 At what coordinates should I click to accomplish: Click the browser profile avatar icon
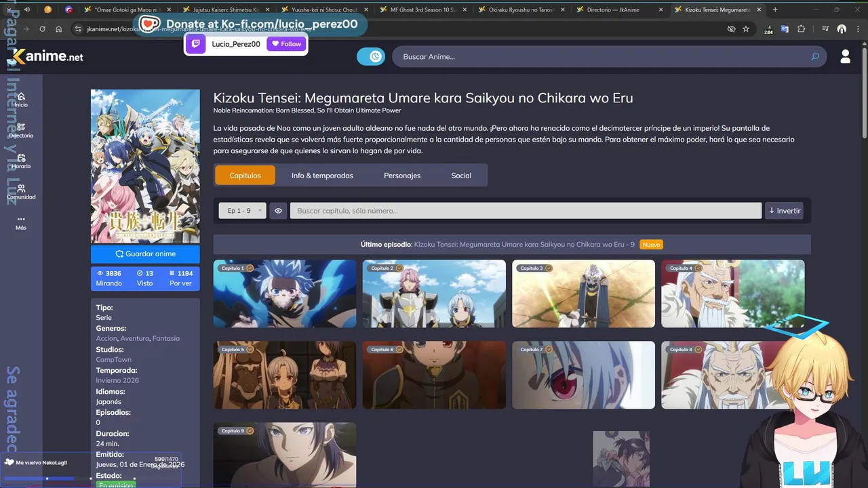click(x=842, y=29)
